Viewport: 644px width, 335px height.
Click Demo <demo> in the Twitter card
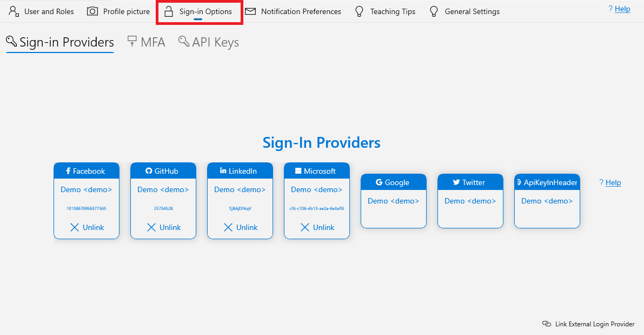coord(470,201)
